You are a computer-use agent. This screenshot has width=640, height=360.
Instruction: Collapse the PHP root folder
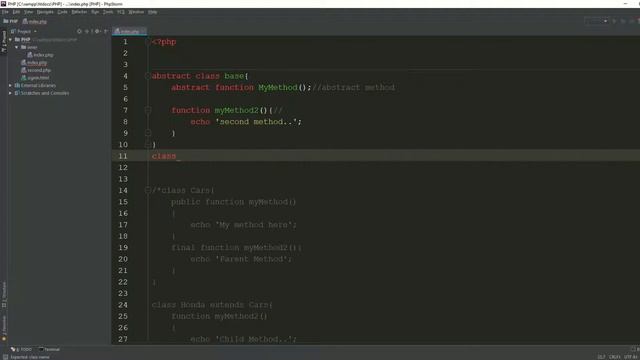[x=10, y=40]
